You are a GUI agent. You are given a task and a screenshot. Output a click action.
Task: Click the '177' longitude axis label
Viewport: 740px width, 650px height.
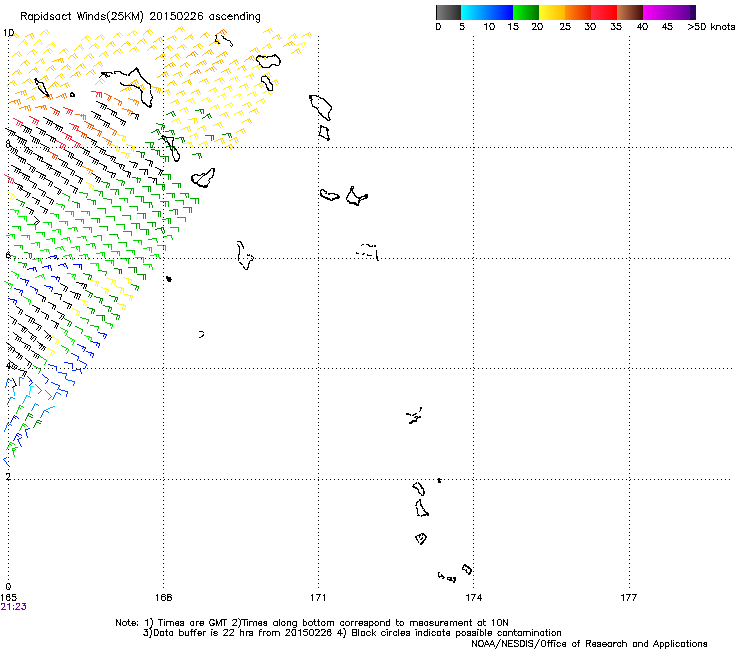point(629,598)
